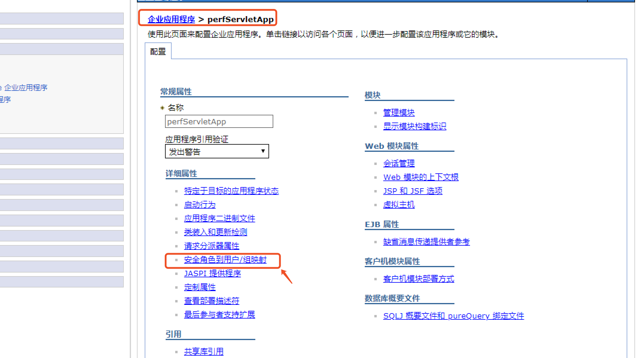Open 特定于目标的应用程序状态 link
The height and width of the screenshot is (358, 644).
[x=231, y=191]
